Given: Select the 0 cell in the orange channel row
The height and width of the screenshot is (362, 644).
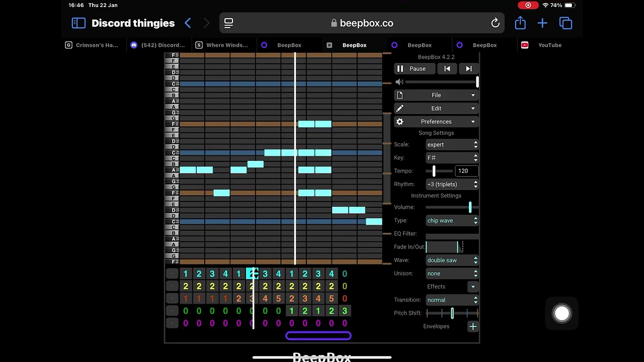Looking at the screenshot, I should click(345, 299).
